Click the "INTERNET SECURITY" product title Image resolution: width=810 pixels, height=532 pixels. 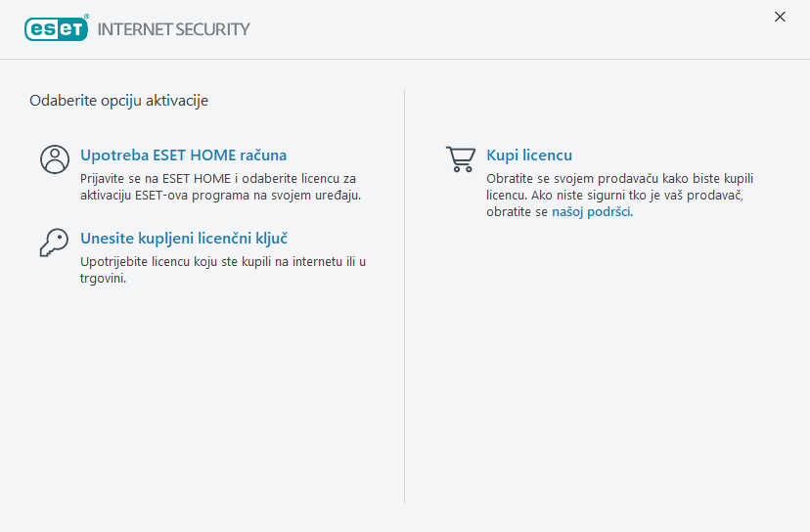(174, 29)
